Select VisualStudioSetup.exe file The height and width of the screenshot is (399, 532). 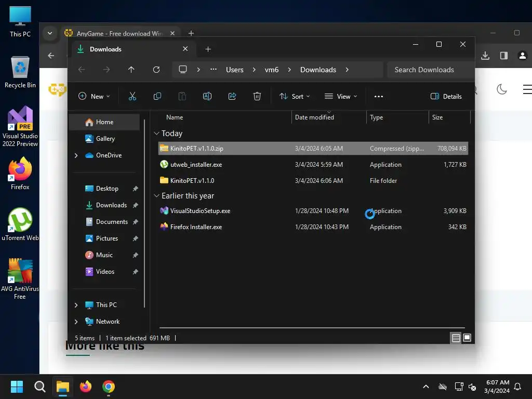(313, 211)
